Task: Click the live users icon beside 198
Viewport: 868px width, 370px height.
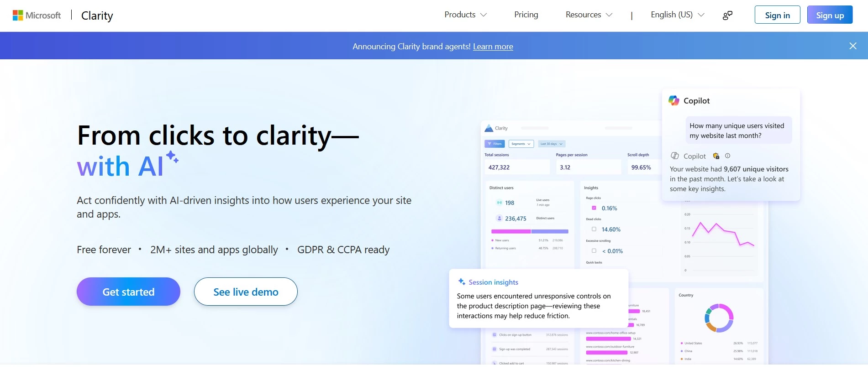Action: (x=500, y=203)
